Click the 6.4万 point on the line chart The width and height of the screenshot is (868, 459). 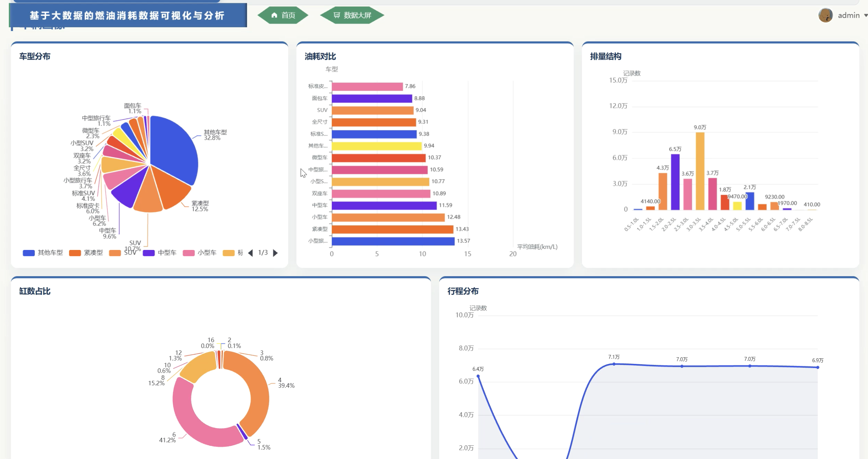[478, 376]
